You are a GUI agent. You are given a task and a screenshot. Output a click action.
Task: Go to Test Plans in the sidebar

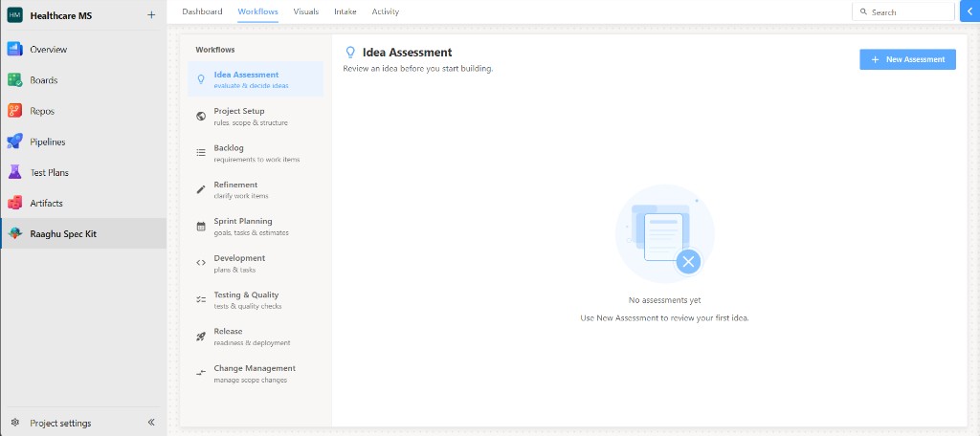(x=83, y=172)
